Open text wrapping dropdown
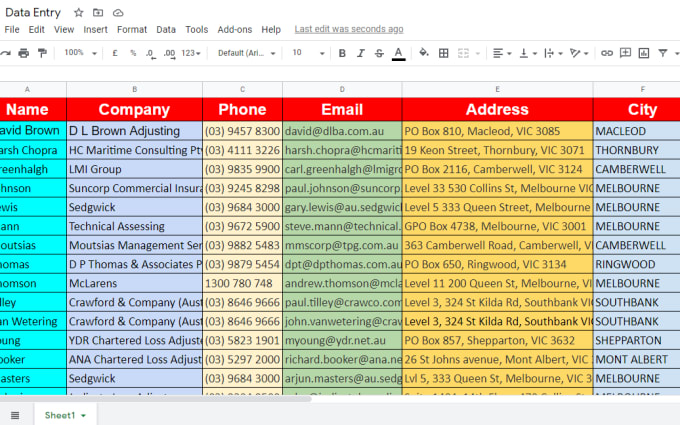 [553, 53]
